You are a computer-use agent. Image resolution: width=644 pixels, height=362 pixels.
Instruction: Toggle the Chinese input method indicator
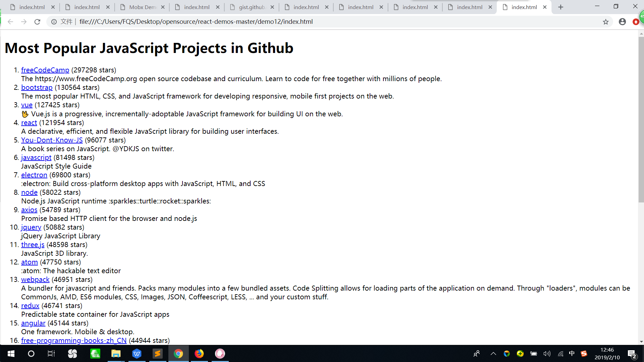tap(572, 353)
